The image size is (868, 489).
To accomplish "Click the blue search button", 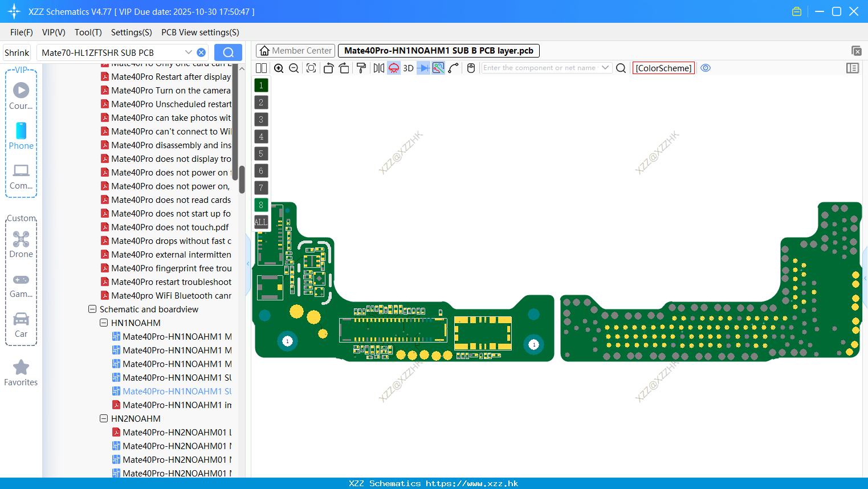I will [x=228, y=52].
